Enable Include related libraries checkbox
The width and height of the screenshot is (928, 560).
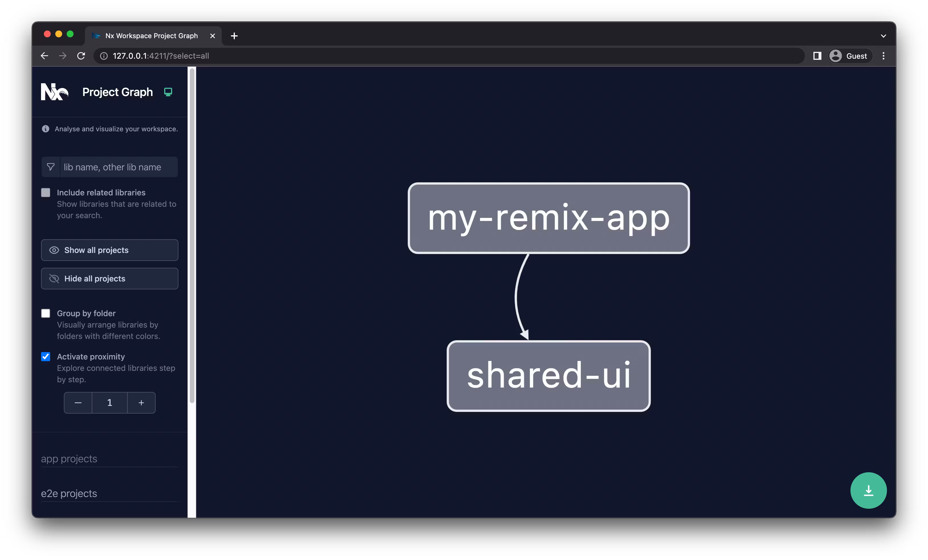click(x=46, y=193)
